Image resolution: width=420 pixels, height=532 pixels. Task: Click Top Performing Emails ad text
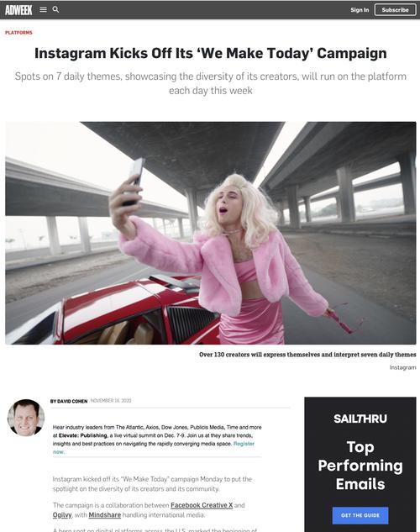(360, 466)
